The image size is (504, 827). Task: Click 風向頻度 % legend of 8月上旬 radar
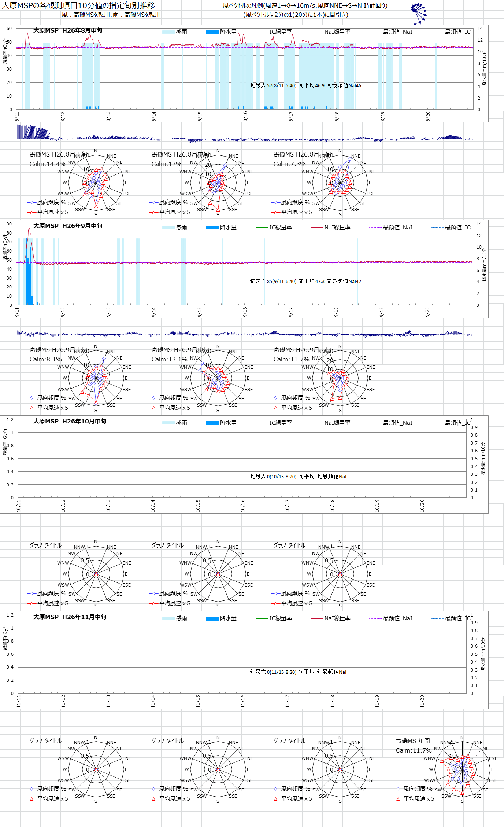click(x=47, y=202)
